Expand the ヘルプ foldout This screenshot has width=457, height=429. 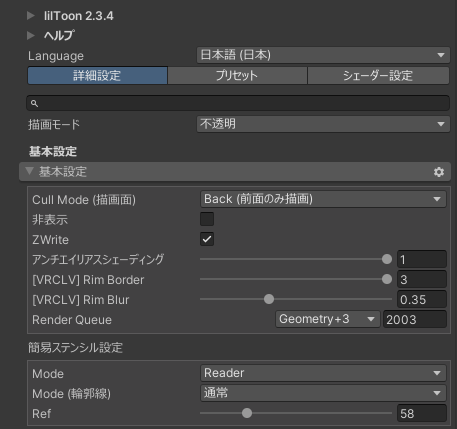(31, 35)
